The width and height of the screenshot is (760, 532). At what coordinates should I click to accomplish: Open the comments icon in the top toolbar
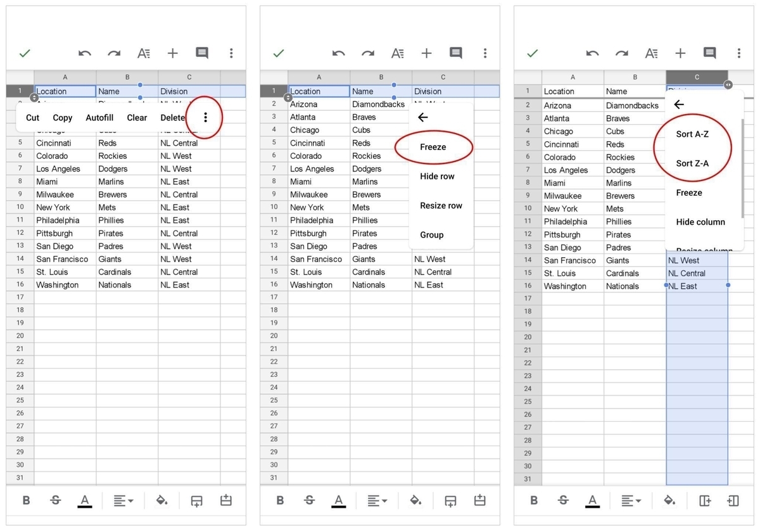[x=202, y=53]
